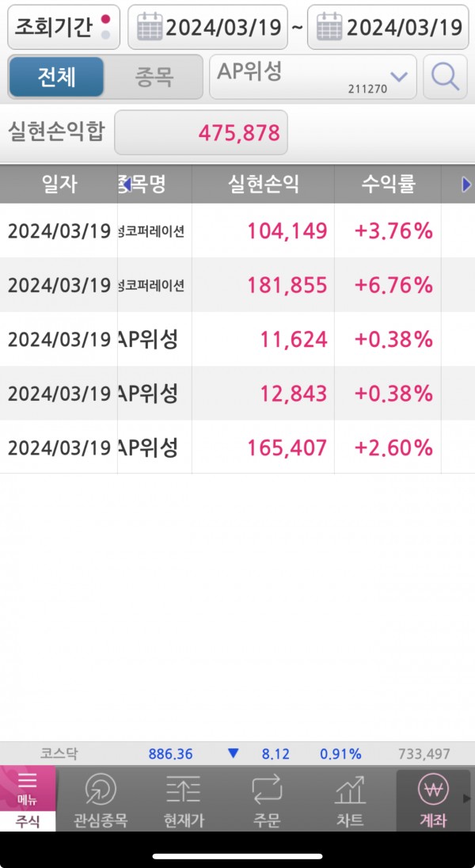Select the AP위성 row with 165,407 profit
Viewport: 475px width, 868px height.
pyautogui.click(x=237, y=447)
